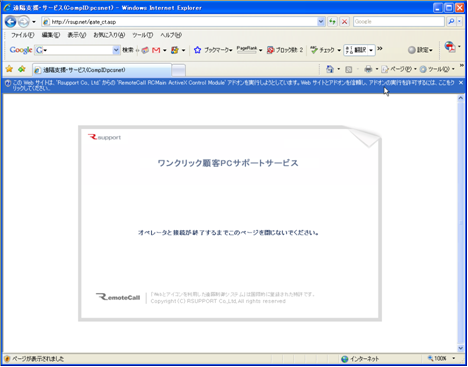This screenshot has width=468, height=367.
Task: Click the spell チェック button
Action: 322,50
